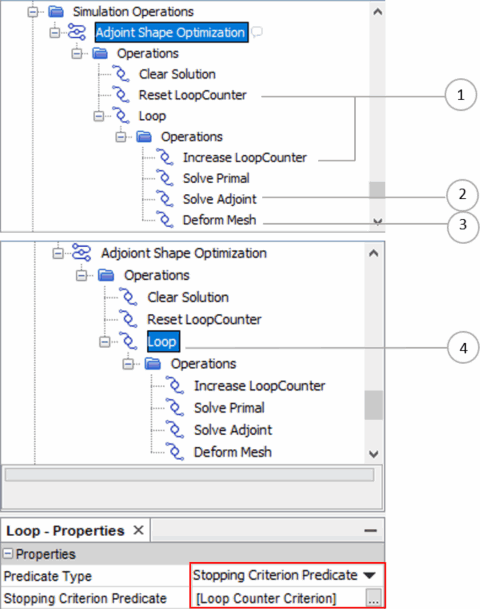
Task: Click the Deform Mesh icon in lower tree
Action: [x=175, y=452]
